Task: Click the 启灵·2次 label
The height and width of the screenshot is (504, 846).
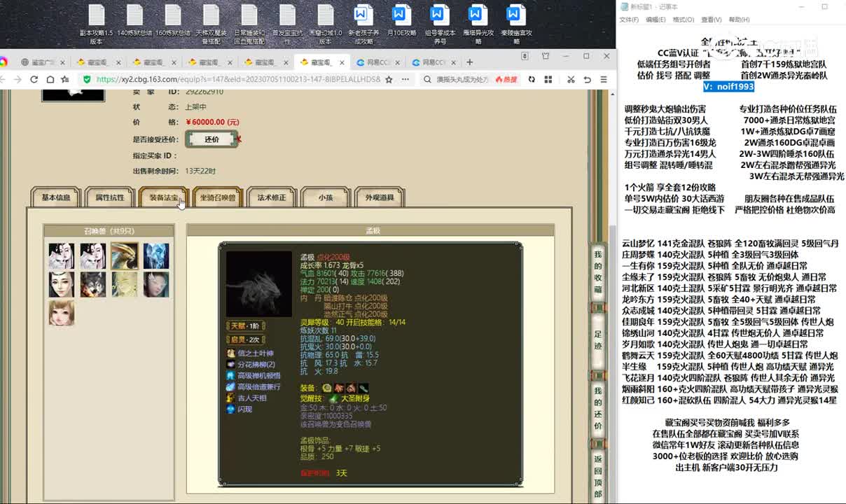Action: 245,339
